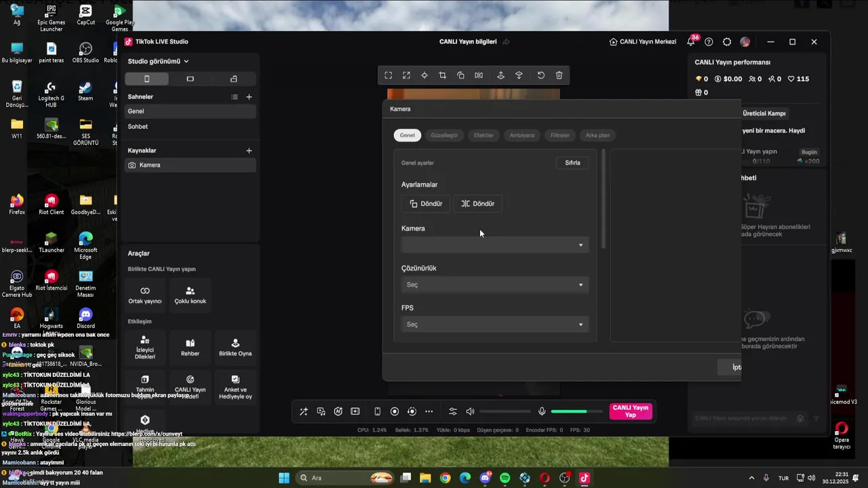Click the stretch-to-fill expand icon in source toolbar
868x488 pixels.
(406, 75)
